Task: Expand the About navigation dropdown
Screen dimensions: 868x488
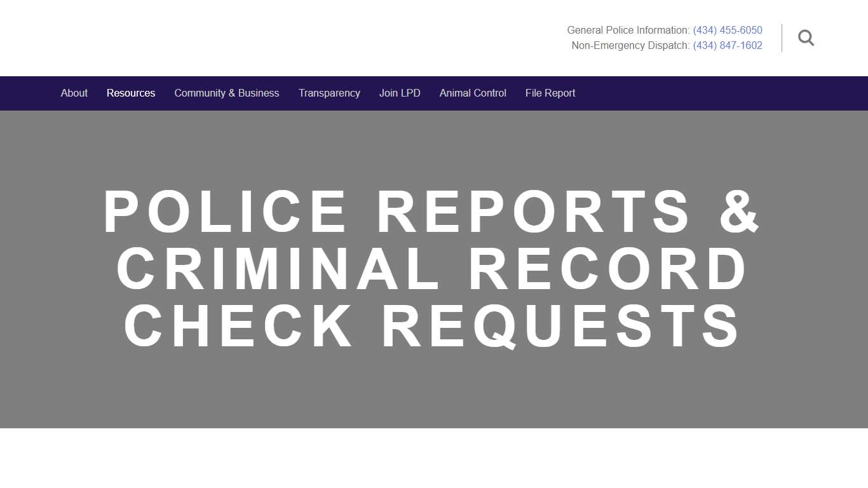Action: [74, 93]
